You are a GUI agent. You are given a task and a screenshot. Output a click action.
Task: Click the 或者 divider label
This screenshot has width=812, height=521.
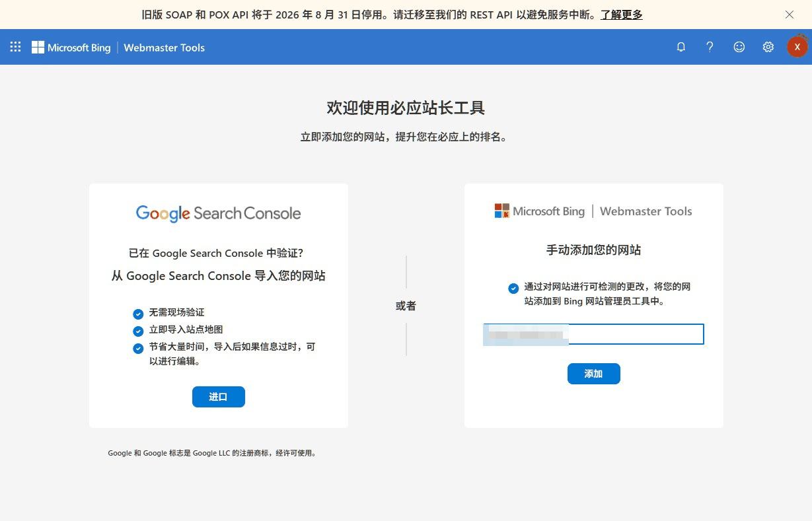[x=406, y=306]
